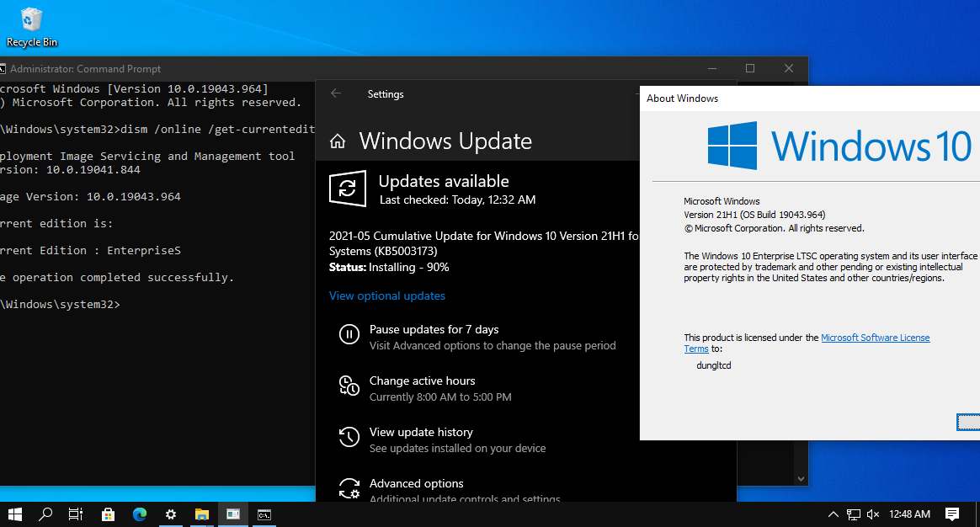The image size is (980, 527).
Task: Open View update history
Action: [421, 432]
